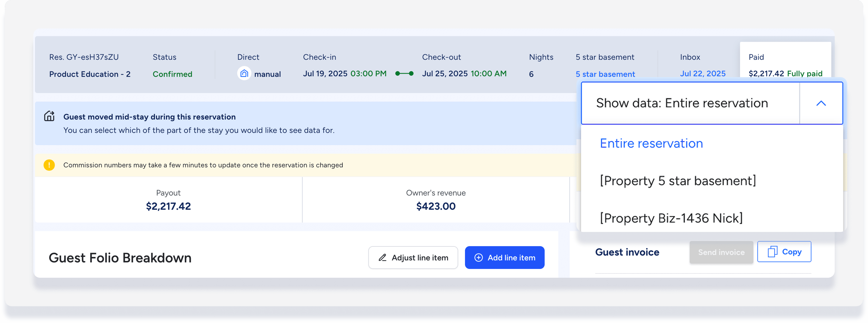Screen dimensions: 868x323
Task: Click the guest moved house arrow icon
Action: pyautogui.click(x=49, y=116)
